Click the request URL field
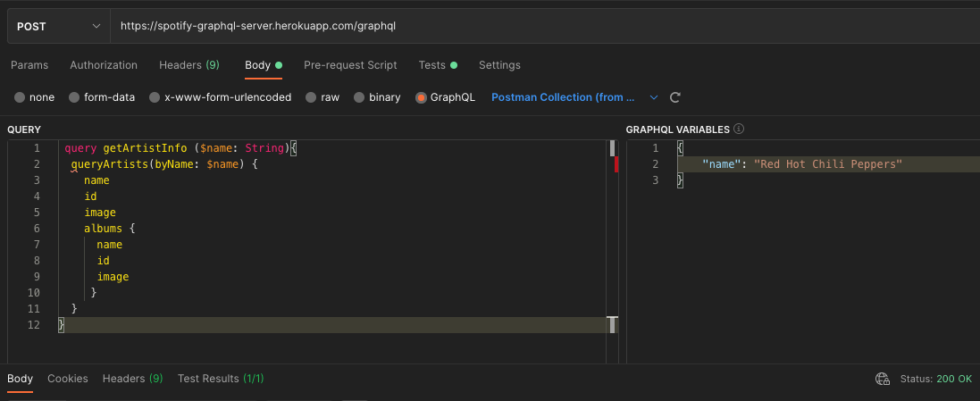Image resolution: width=980 pixels, height=401 pixels. tap(545, 26)
